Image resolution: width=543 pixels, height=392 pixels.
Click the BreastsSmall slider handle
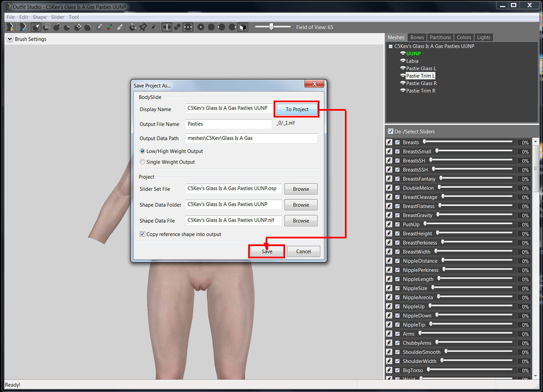[x=437, y=151]
